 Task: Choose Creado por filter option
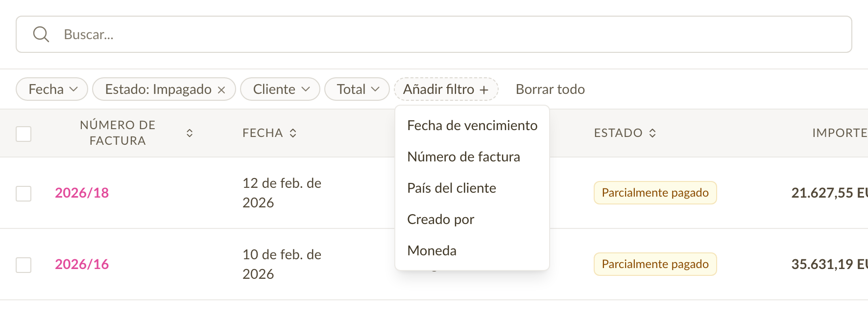click(472, 219)
